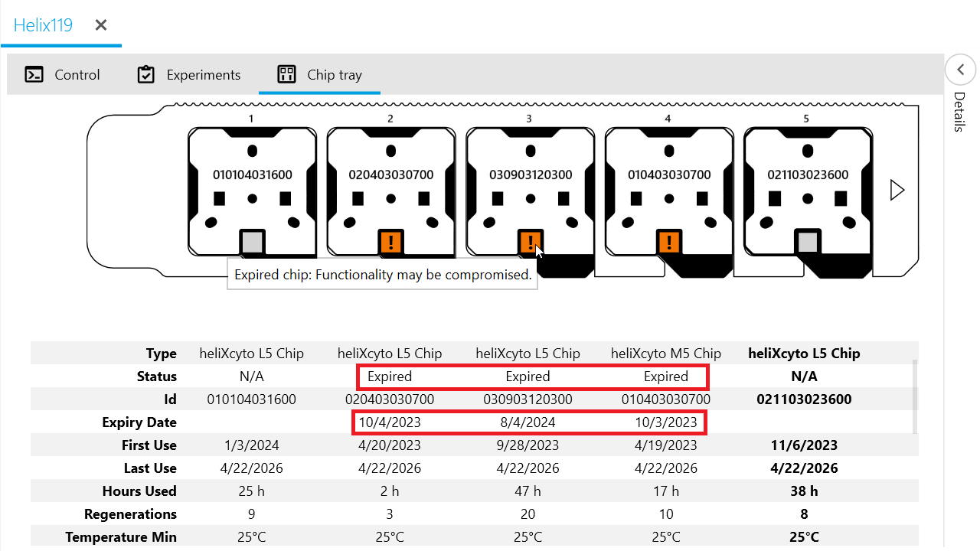Click slot number 3 label
This screenshot has height=551, width=980.
click(529, 119)
